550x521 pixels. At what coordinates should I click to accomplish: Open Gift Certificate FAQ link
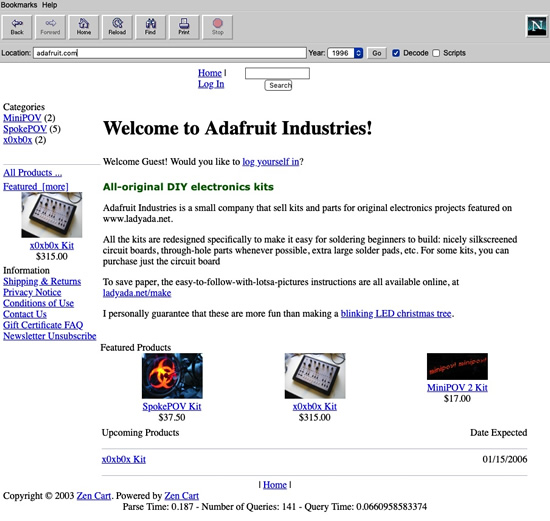coord(43,325)
